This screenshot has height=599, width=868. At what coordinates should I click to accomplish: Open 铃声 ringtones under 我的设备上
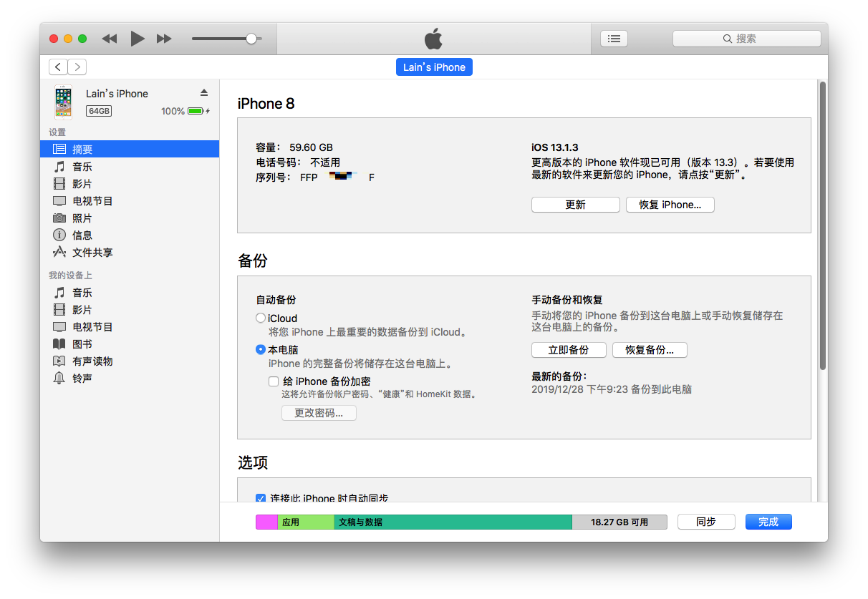[82, 379]
